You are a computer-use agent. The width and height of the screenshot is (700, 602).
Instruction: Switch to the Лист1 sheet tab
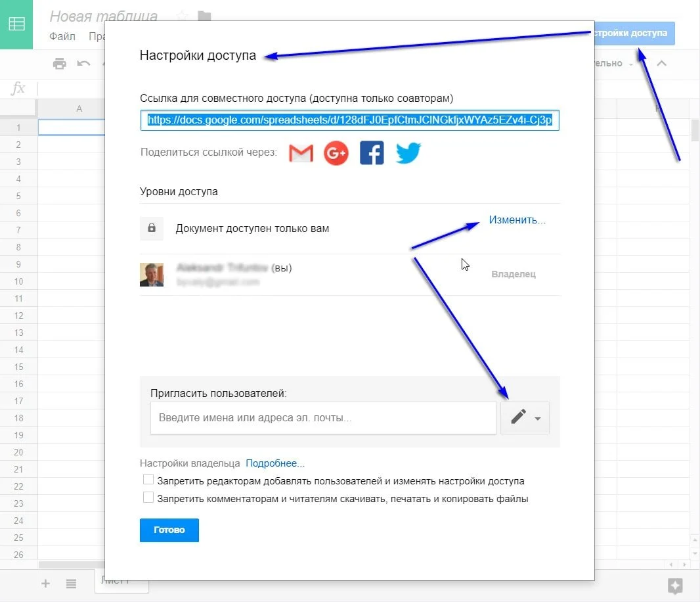pos(121,581)
